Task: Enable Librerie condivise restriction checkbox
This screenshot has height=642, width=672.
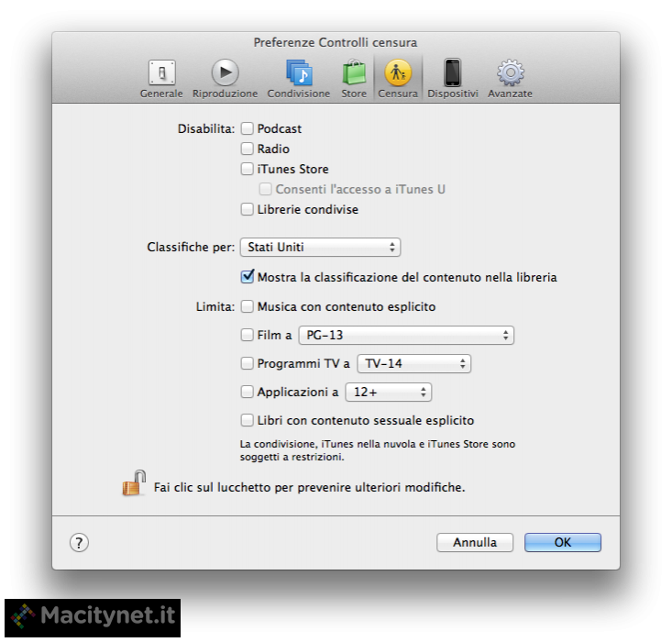Action: point(248,209)
